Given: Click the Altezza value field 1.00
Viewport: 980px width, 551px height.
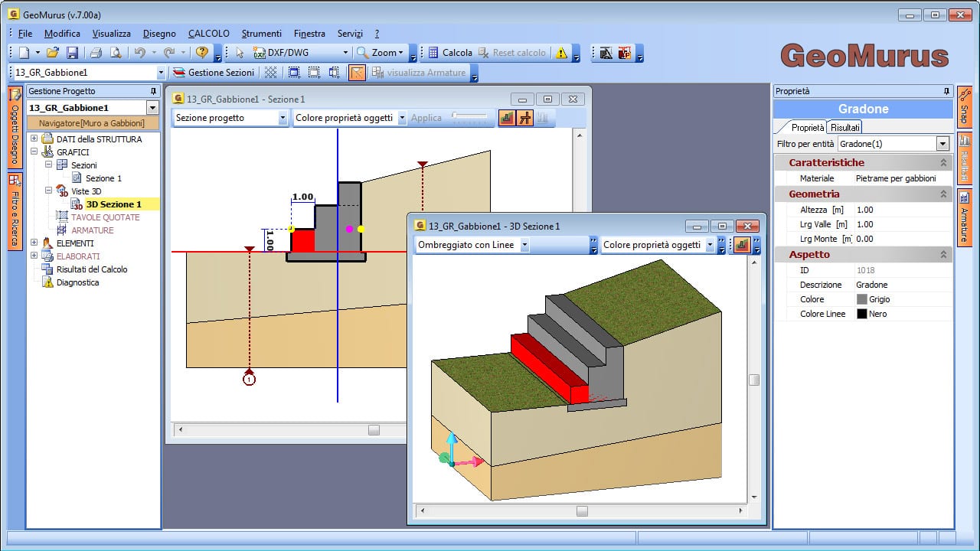Looking at the screenshot, I should tap(903, 210).
